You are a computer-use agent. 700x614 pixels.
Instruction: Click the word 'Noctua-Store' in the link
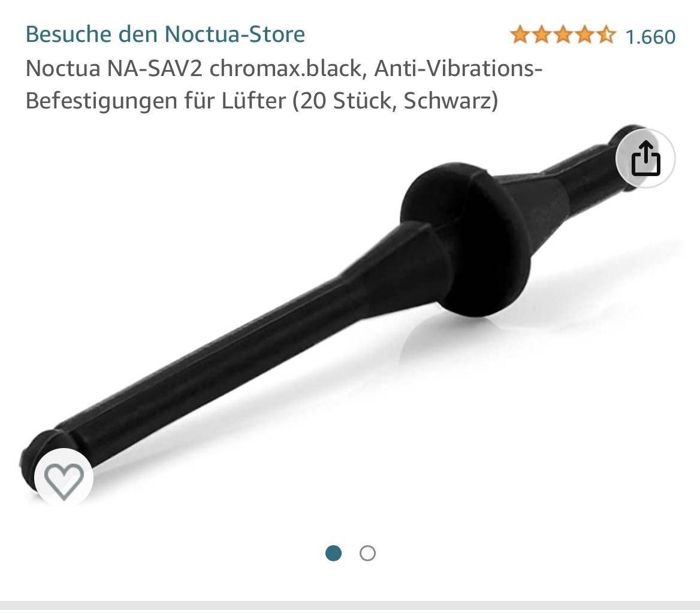pyautogui.click(x=235, y=34)
